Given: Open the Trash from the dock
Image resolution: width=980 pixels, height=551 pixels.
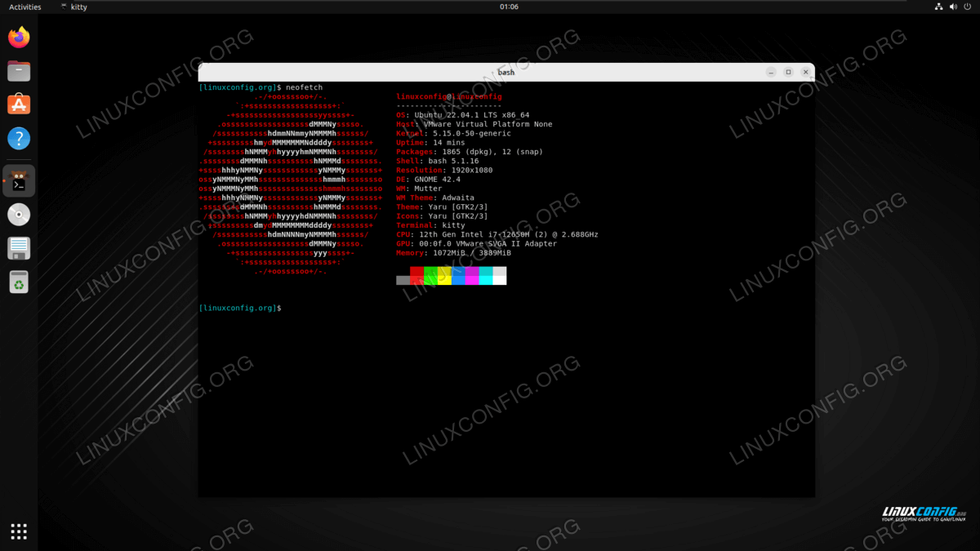Looking at the screenshot, I should [x=19, y=282].
